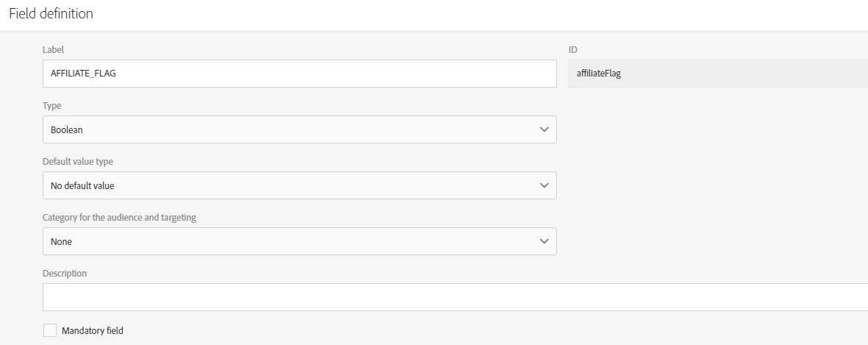Open the Type dropdown showing Boolean
The height and width of the screenshot is (345, 868).
point(294,129)
